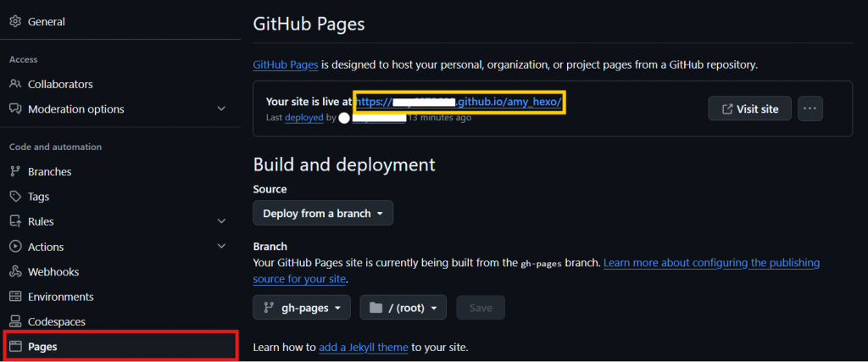Click the 'Code and automation' section header
Screen dimensions: 868x362
(x=55, y=147)
